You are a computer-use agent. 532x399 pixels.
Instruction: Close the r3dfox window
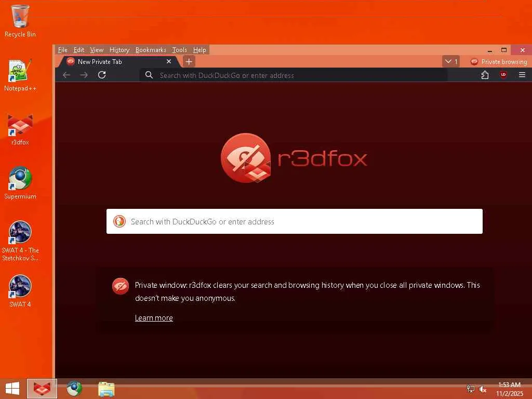click(523, 50)
